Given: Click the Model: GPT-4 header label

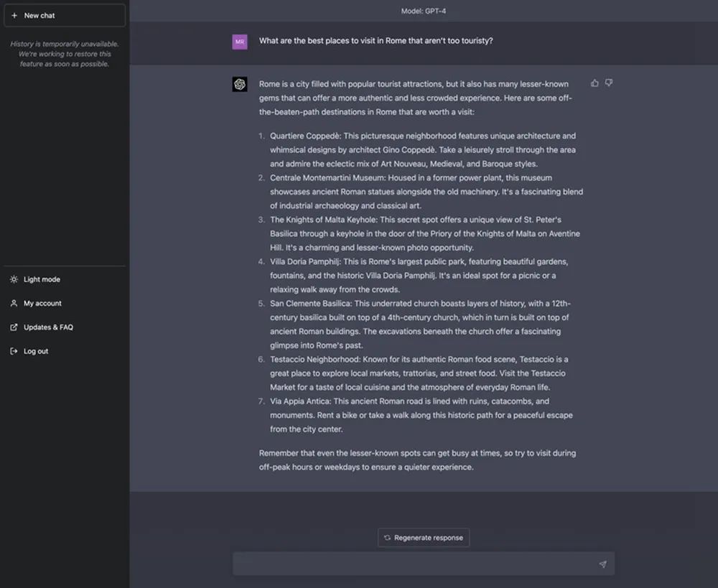Looking at the screenshot, I should tap(424, 11).
